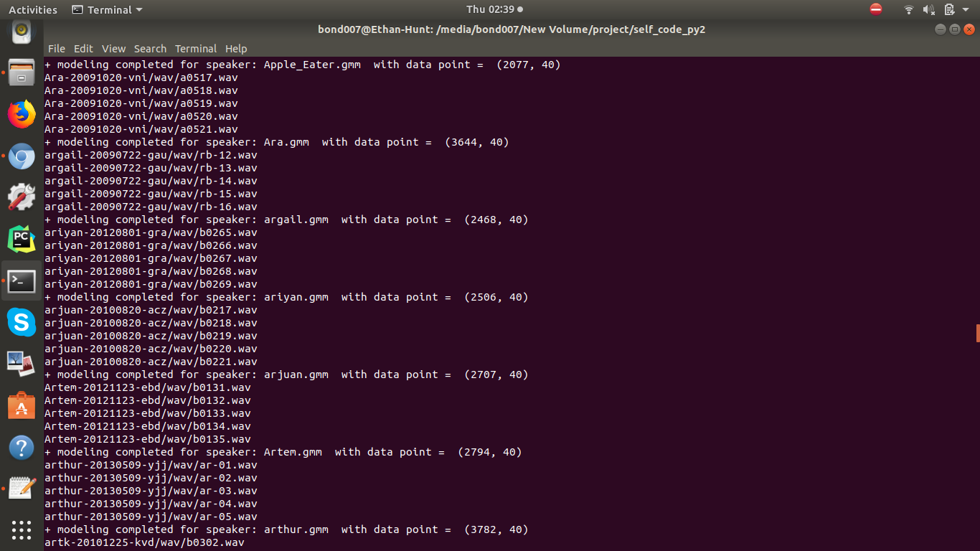This screenshot has width=980, height=551.
Task: Click the line 'modeling completed for speaker: Apple_Eater.gmm'
Action: [x=303, y=65]
